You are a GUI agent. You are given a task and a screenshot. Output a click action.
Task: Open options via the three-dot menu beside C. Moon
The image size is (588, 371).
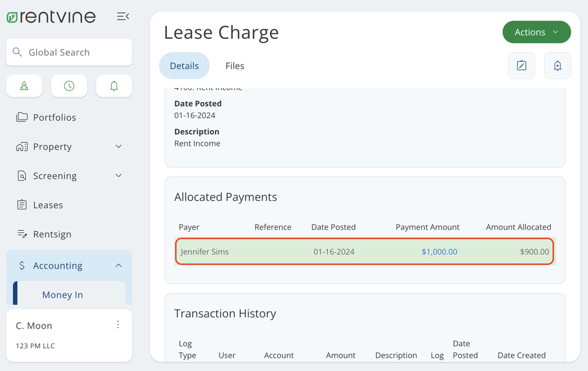tap(118, 325)
